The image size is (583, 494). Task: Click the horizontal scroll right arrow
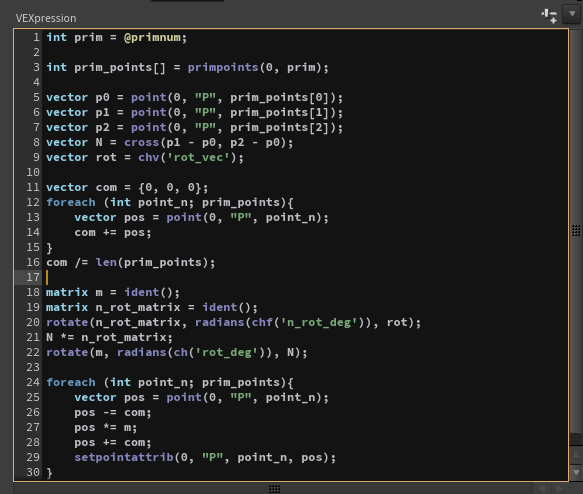coord(560,488)
